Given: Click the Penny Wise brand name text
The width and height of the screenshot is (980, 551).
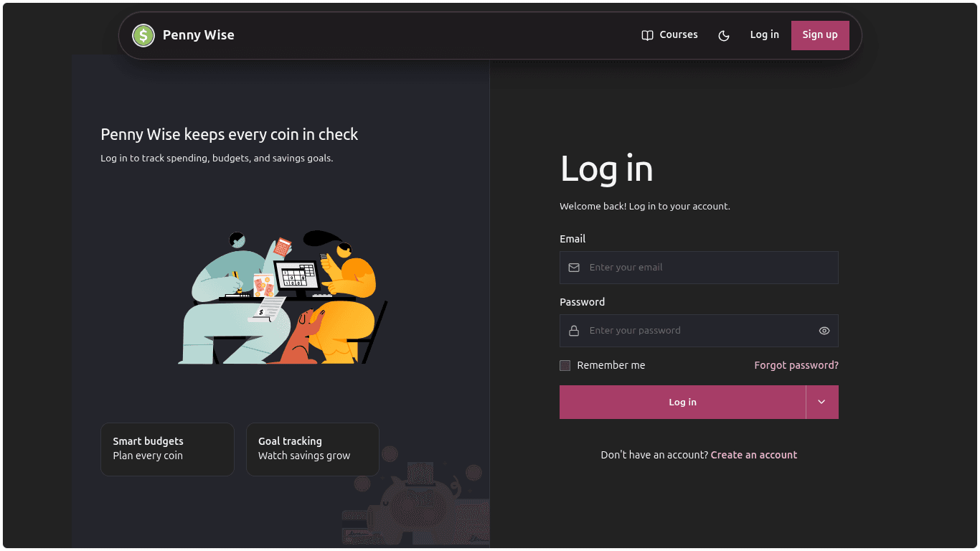Looking at the screenshot, I should pos(199,35).
